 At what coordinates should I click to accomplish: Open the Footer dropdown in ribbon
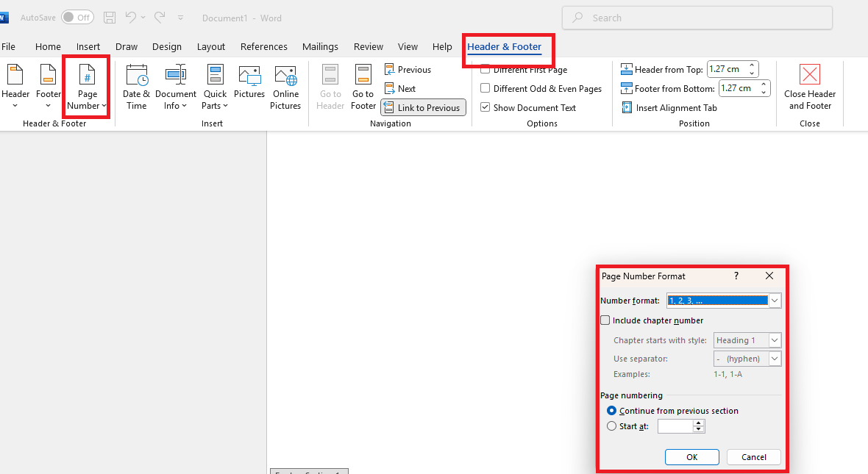(49, 87)
